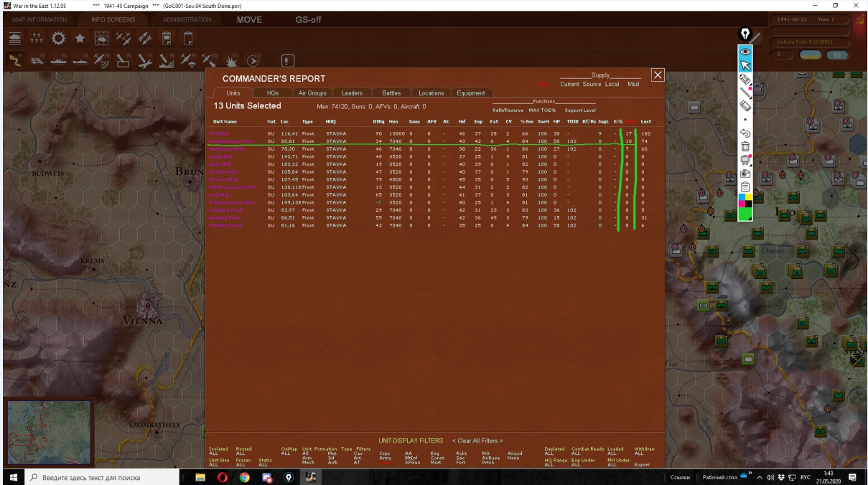This screenshot has height=485, width=868.
Task: Click Clear All Filters link
Action: tap(477, 440)
